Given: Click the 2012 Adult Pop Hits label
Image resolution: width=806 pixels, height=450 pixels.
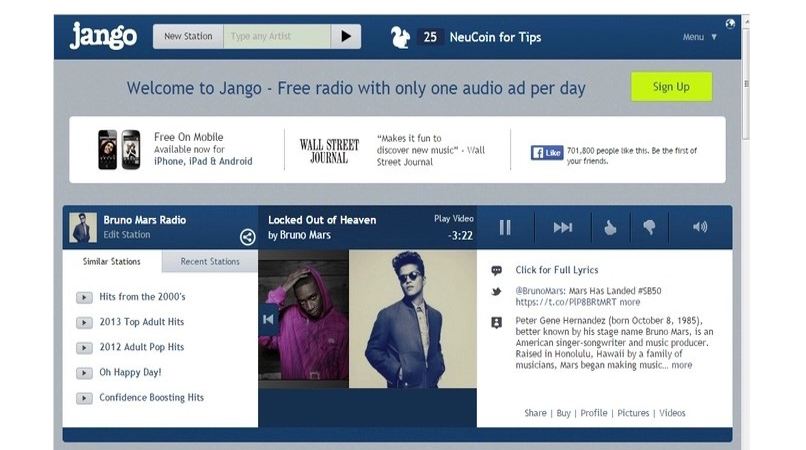Looking at the screenshot, I should 142,347.
